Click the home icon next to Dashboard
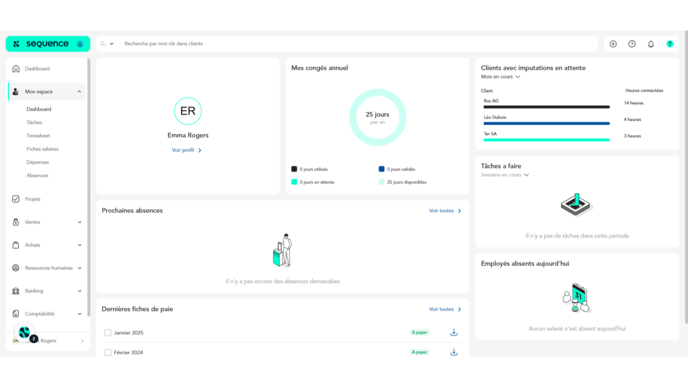The width and height of the screenshot is (688, 387). tap(16, 68)
